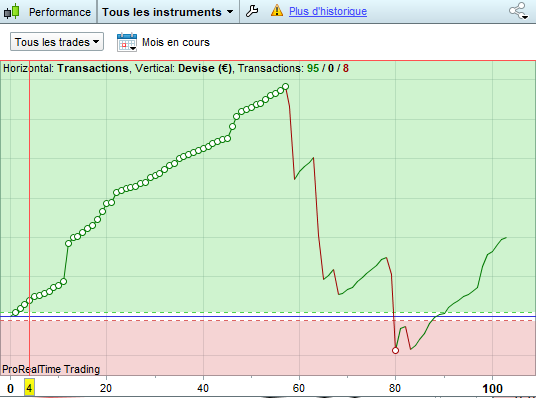Click the yellow warning triangle icon
536x398 pixels.
point(277,11)
